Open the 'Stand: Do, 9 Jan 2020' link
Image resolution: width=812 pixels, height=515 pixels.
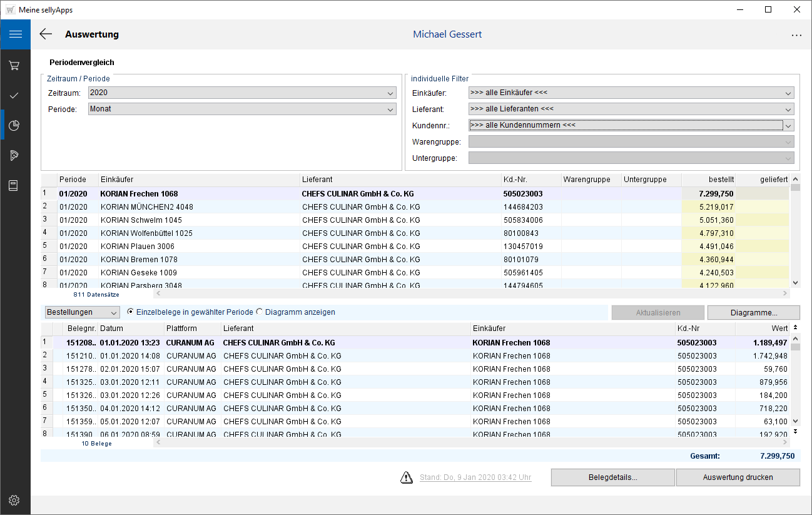[475, 477]
